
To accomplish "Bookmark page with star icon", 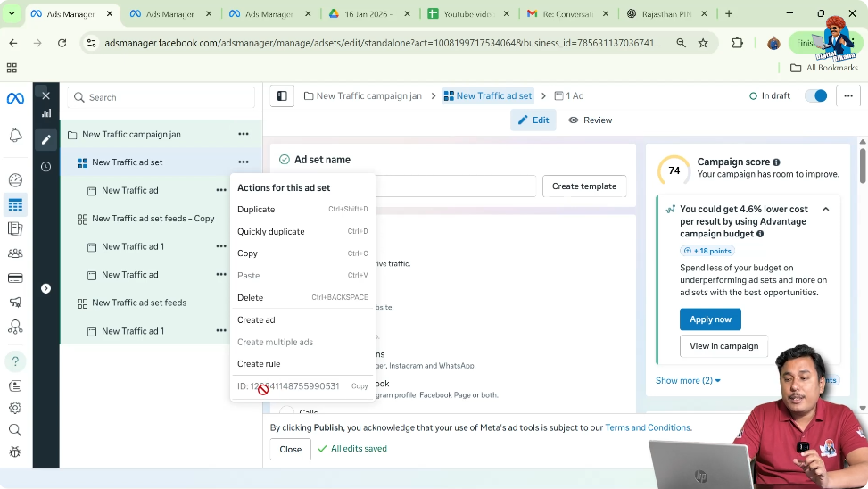I will [x=703, y=43].
